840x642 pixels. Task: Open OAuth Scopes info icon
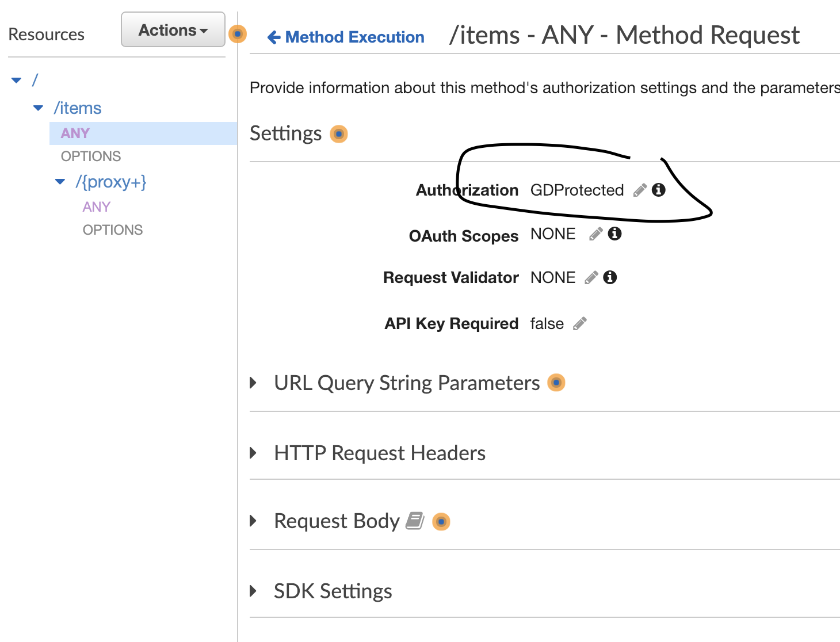pos(615,234)
